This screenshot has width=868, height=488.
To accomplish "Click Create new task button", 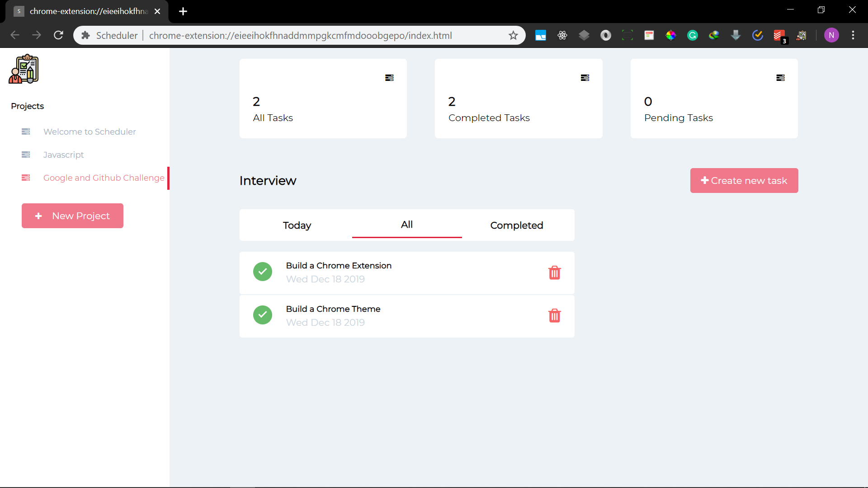I will (744, 181).
